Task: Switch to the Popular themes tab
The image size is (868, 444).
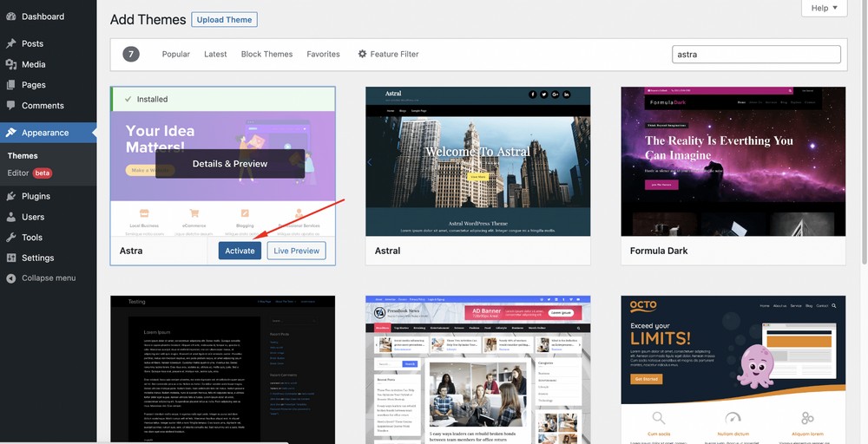Action: [x=175, y=54]
